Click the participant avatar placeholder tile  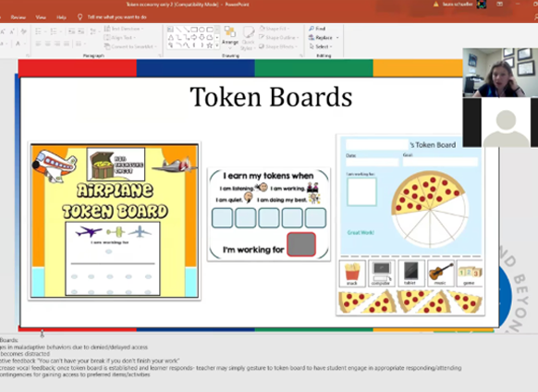(x=500, y=123)
